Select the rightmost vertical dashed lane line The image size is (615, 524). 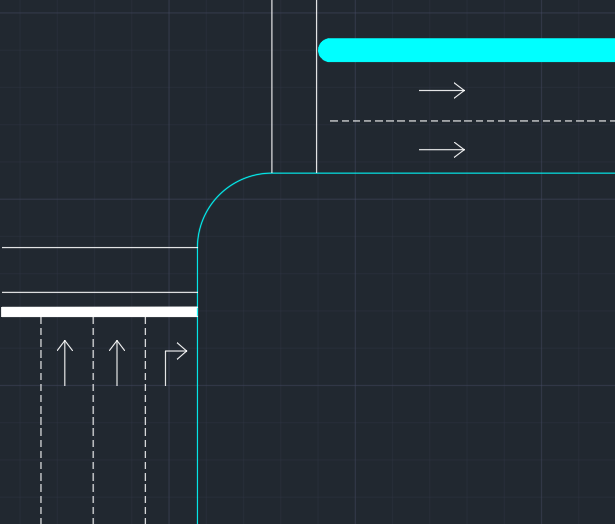[x=145, y=420]
